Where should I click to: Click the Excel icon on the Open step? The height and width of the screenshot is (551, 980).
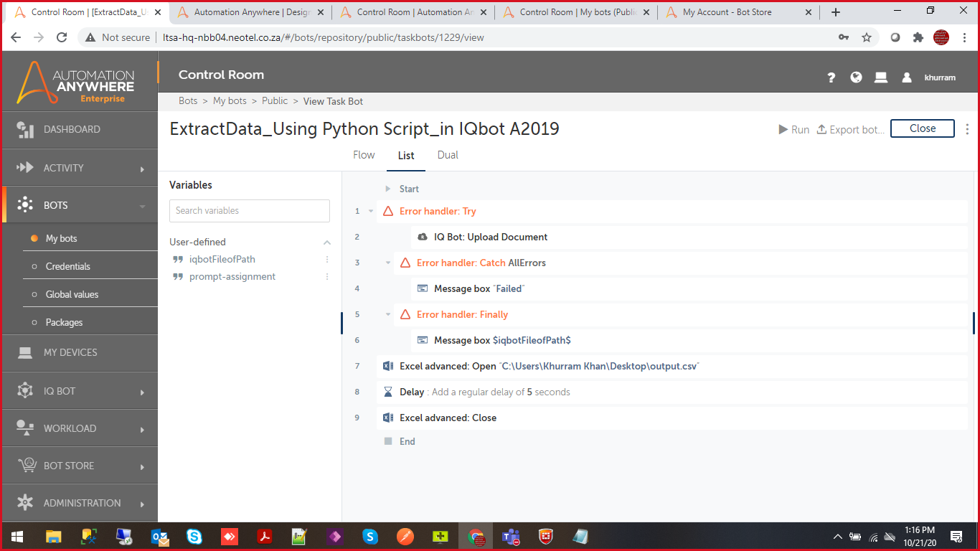coord(388,366)
